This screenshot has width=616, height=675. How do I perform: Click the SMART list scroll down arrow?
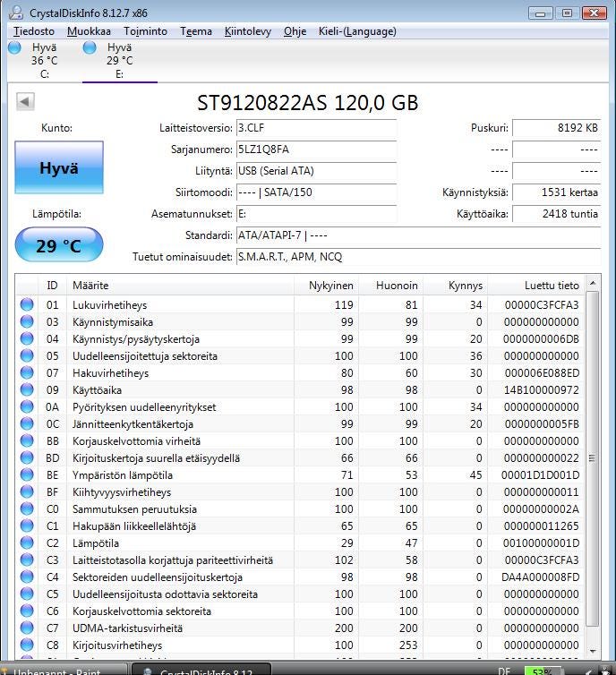593,652
